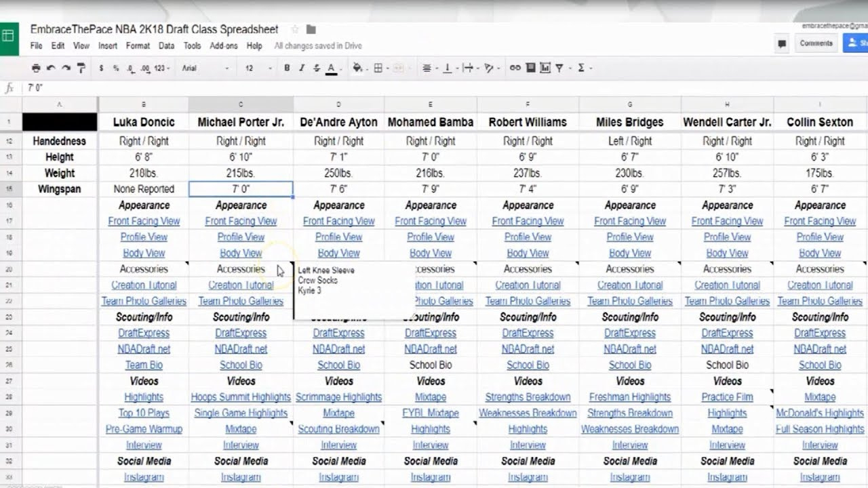Image resolution: width=868 pixels, height=488 pixels.
Task: Move document to folder icon
Action: tap(311, 30)
